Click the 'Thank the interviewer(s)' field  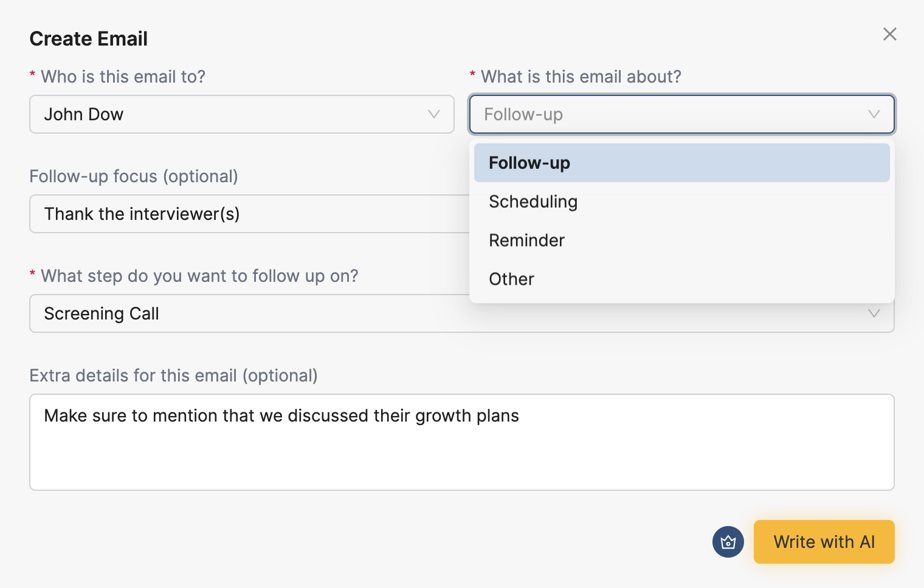pyautogui.click(x=142, y=214)
